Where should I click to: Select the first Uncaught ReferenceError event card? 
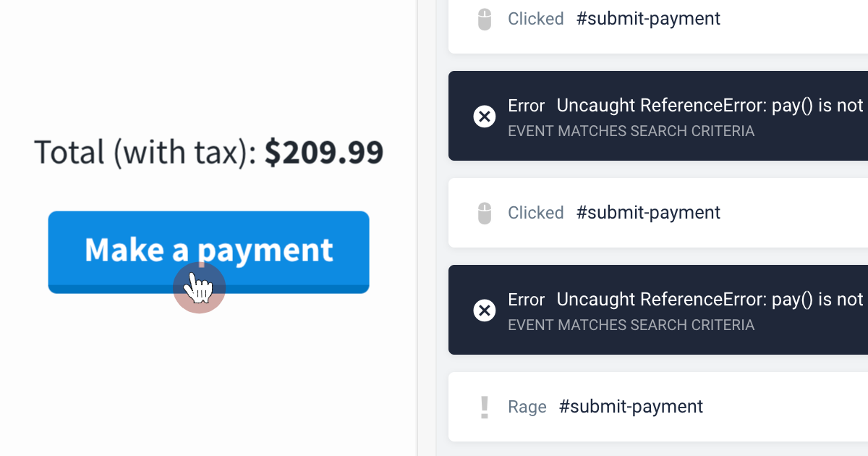tap(651, 116)
